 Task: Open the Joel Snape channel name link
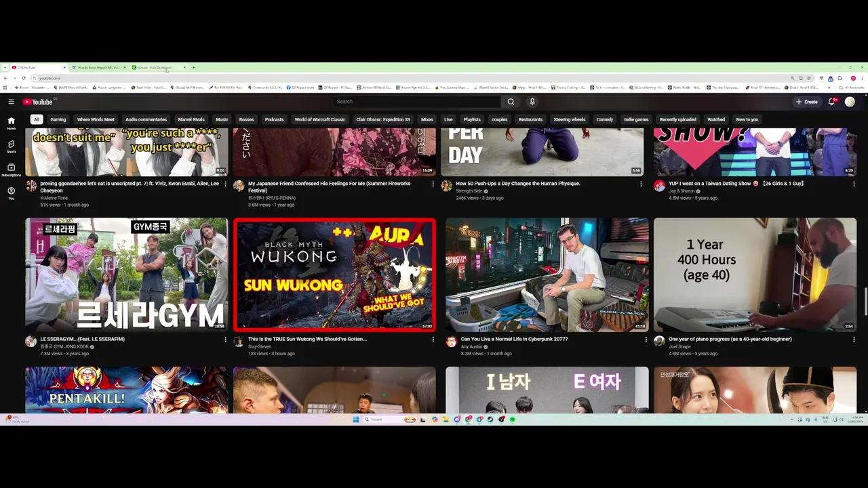coord(679,346)
